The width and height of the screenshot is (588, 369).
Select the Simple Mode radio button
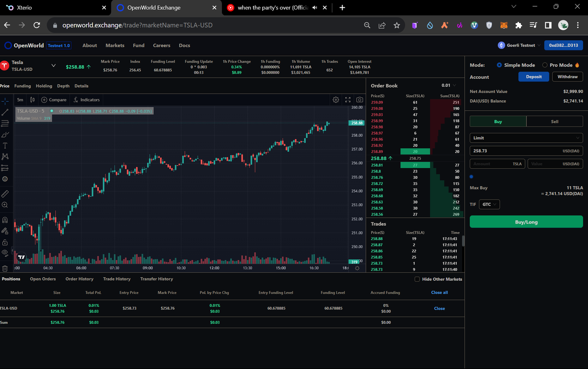point(499,65)
